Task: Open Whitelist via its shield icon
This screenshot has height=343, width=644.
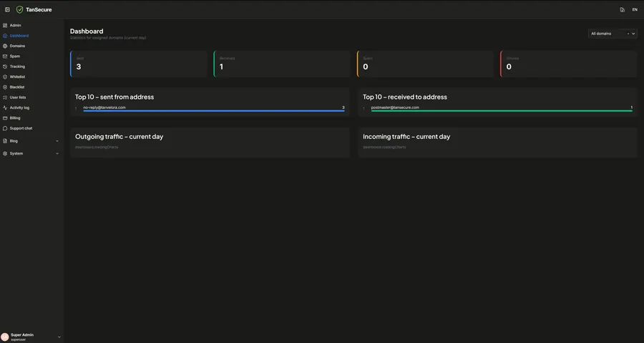Action: tap(5, 77)
